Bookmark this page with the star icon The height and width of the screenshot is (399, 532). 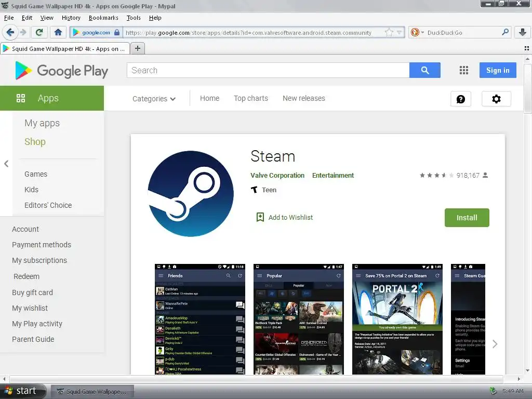[x=389, y=33]
